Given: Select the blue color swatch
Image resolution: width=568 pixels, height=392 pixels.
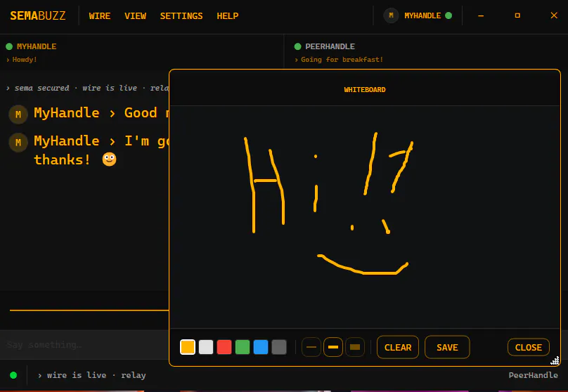Looking at the screenshot, I should click(x=261, y=347).
